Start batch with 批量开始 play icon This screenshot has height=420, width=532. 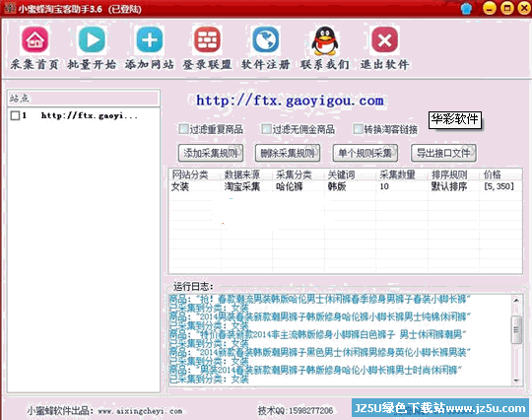(92, 40)
